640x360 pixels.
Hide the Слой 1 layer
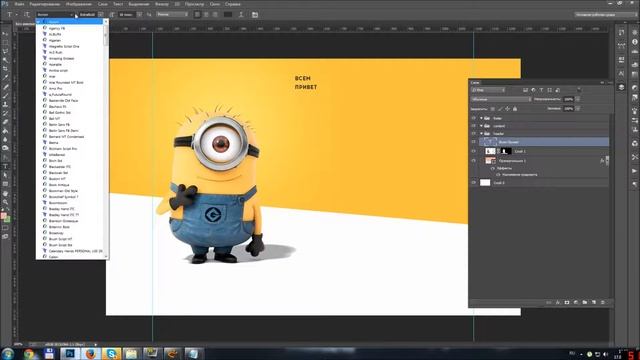click(473, 151)
